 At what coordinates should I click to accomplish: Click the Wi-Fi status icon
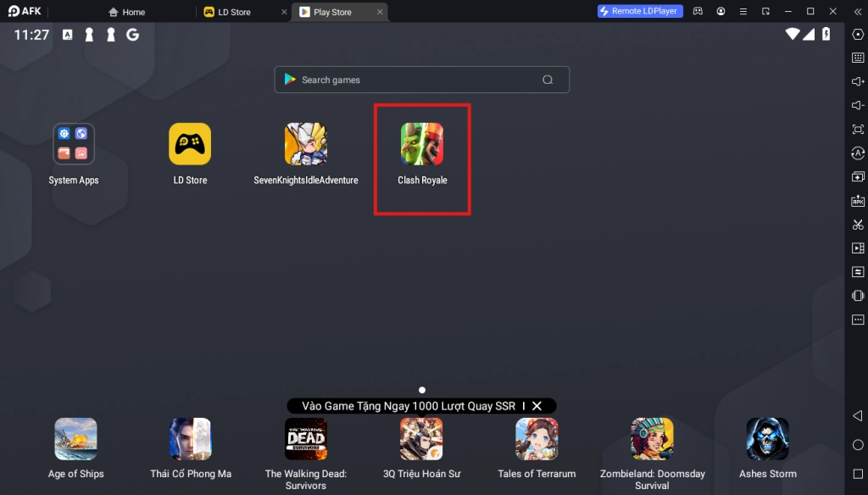coord(793,34)
